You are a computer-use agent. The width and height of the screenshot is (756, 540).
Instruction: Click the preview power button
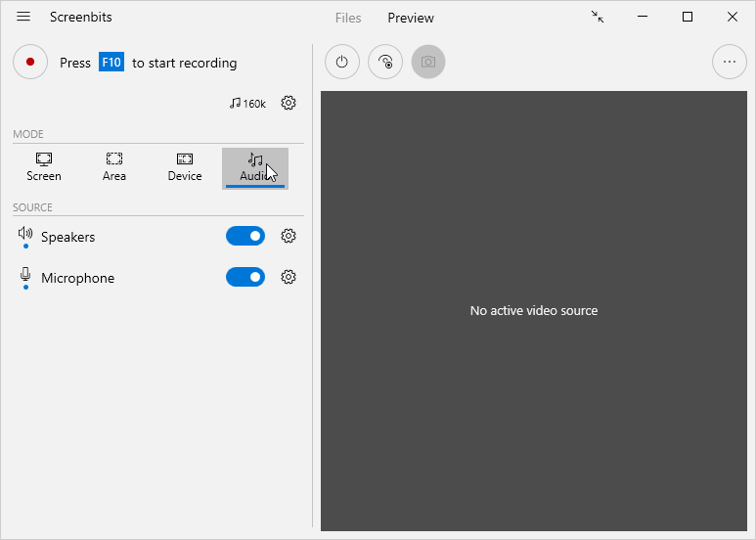coord(342,62)
